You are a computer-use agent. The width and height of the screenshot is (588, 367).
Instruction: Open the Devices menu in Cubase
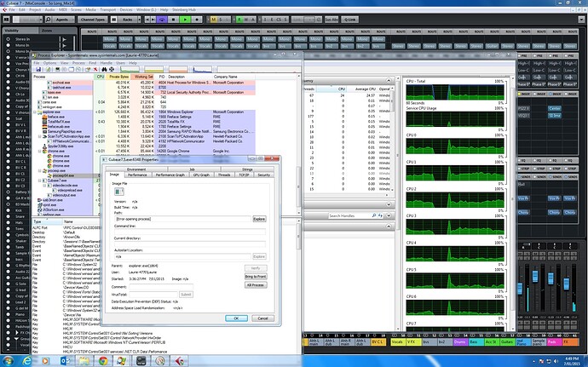126,9
